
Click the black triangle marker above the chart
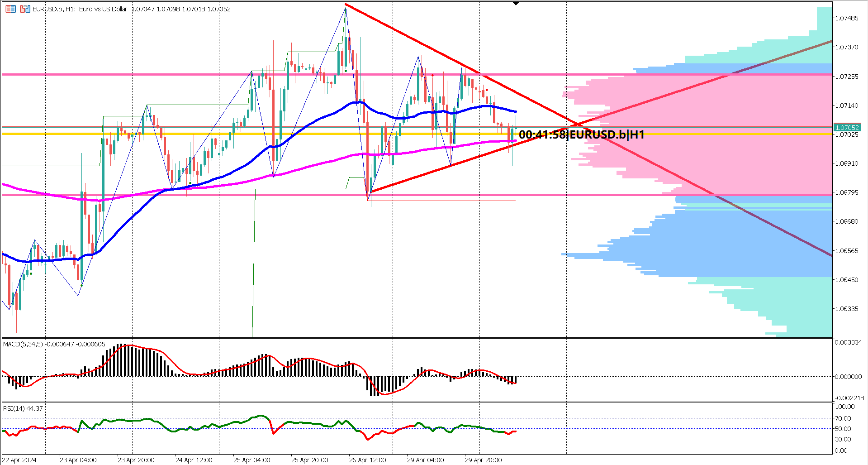(516, 4)
